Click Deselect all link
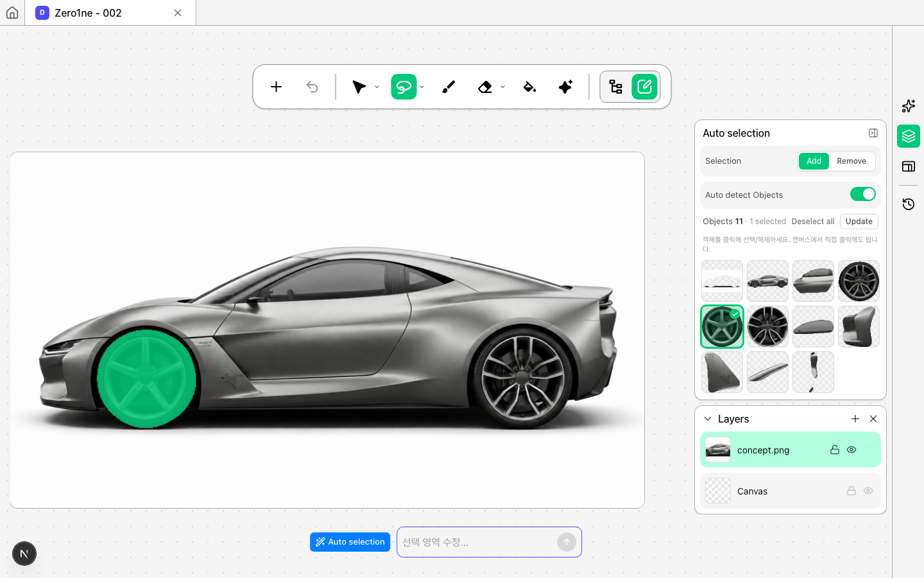924x578 pixels. (813, 222)
